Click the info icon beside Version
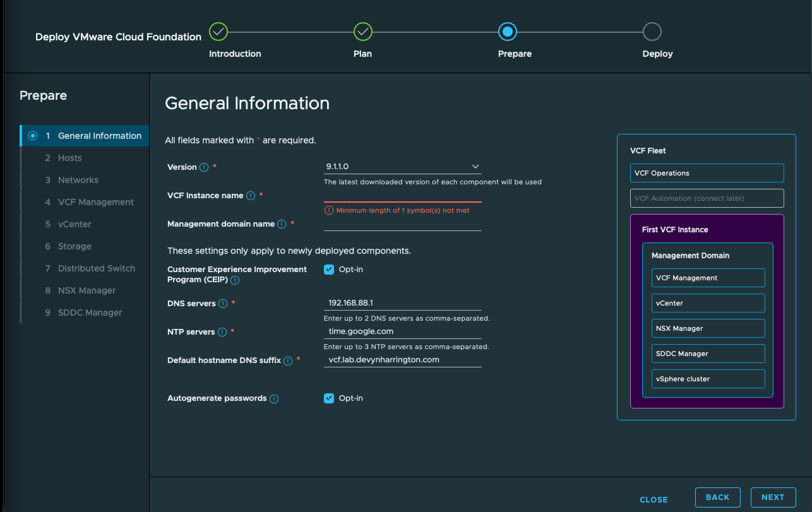The image size is (812, 512). click(x=204, y=167)
